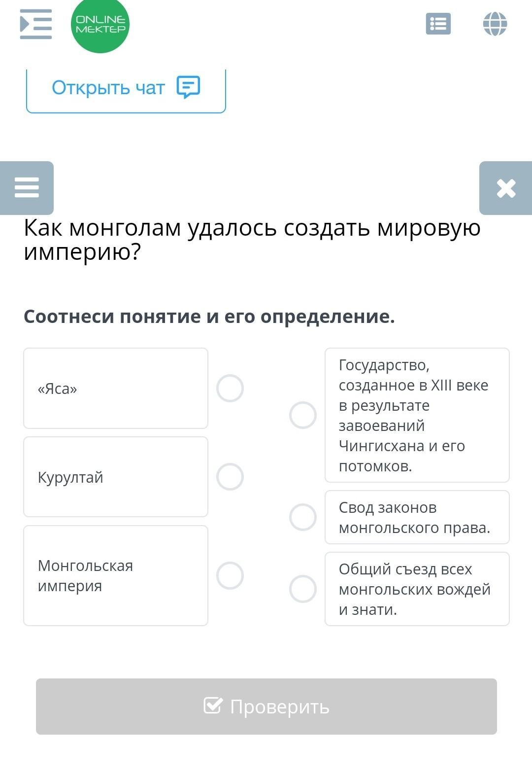Click the Свод законов монгольского права card
This screenshot has width=532, height=780.
click(417, 517)
